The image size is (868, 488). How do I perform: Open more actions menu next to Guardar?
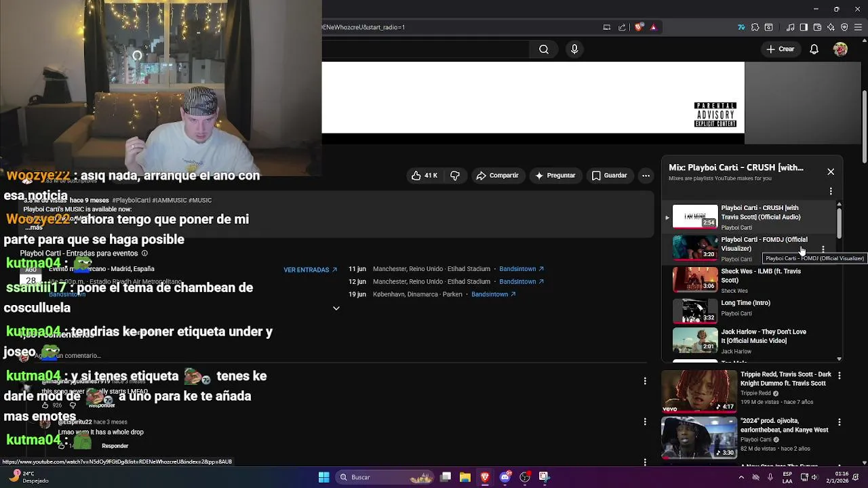click(x=646, y=176)
